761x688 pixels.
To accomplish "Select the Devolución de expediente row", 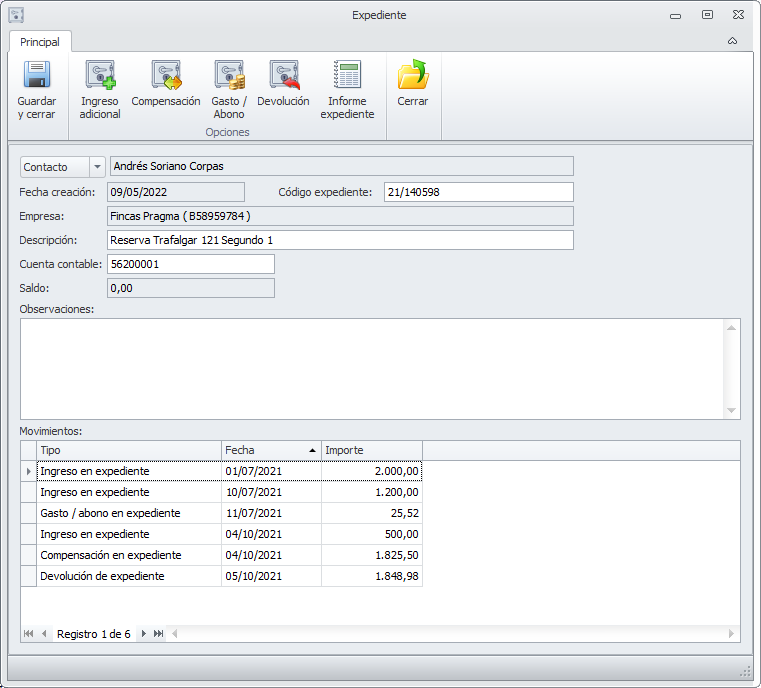I will [128, 576].
